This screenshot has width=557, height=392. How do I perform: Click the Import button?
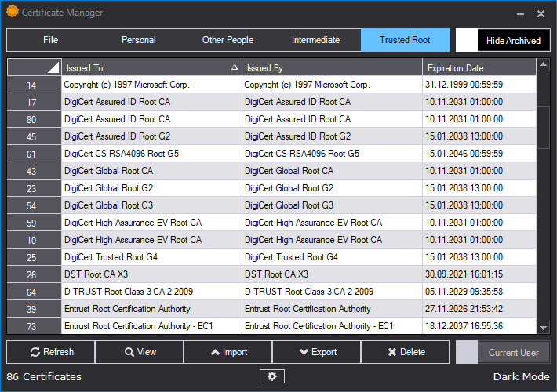point(228,352)
